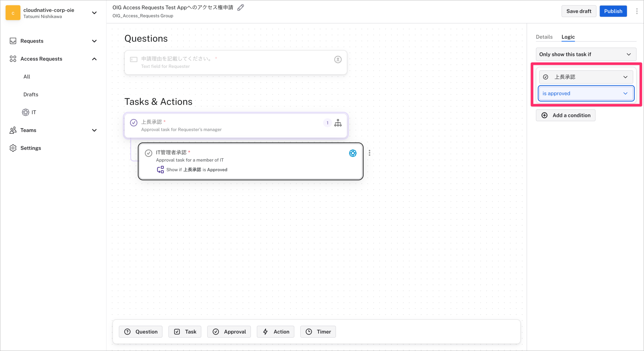Open the three-dot menu next to Publish
The height and width of the screenshot is (351, 644).
637,11
